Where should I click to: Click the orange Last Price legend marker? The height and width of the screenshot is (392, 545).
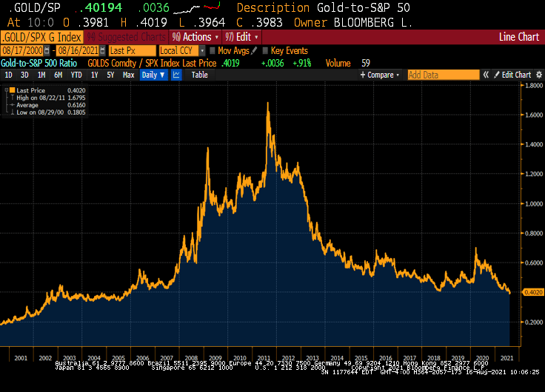pyautogui.click(x=11, y=90)
